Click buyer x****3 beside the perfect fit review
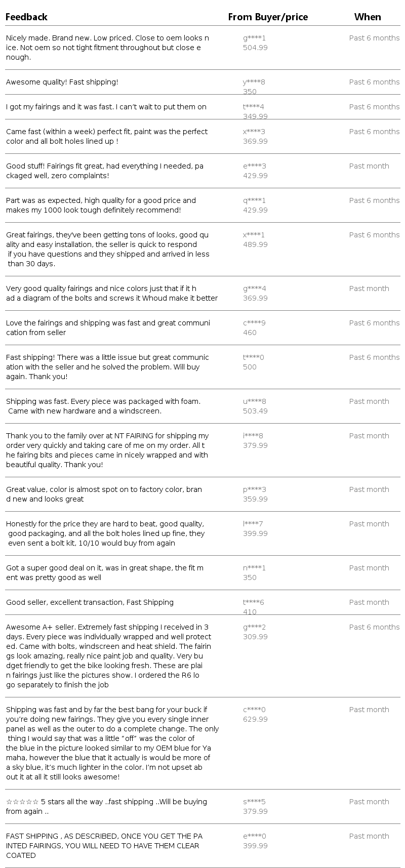 (254, 132)
